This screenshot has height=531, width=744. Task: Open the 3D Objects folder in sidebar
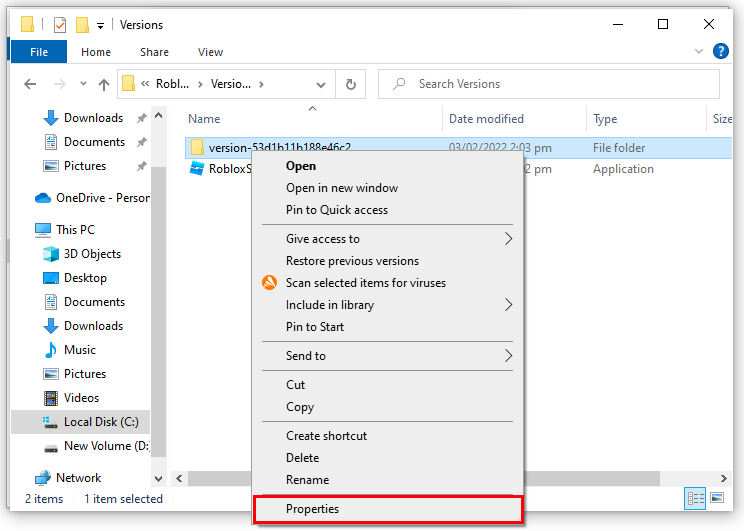pyautogui.click(x=92, y=254)
